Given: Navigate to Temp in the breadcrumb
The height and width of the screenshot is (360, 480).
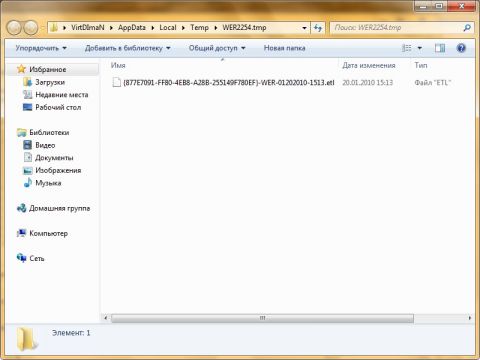Looking at the screenshot, I should [199, 28].
